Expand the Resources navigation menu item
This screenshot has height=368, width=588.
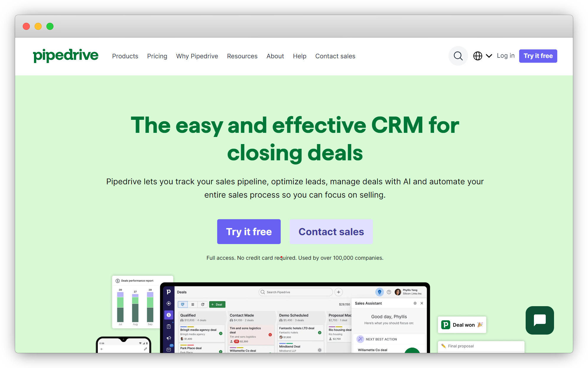pyautogui.click(x=242, y=56)
